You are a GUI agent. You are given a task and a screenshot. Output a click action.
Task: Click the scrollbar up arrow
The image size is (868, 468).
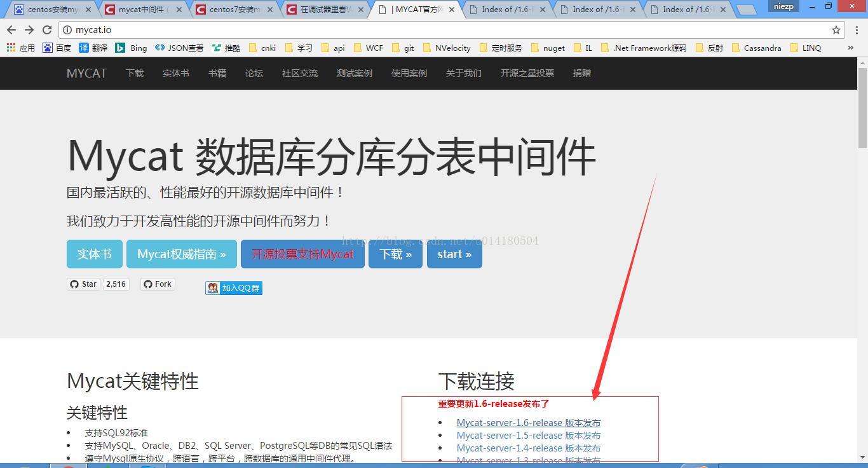pyautogui.click(x=862, y=62)
